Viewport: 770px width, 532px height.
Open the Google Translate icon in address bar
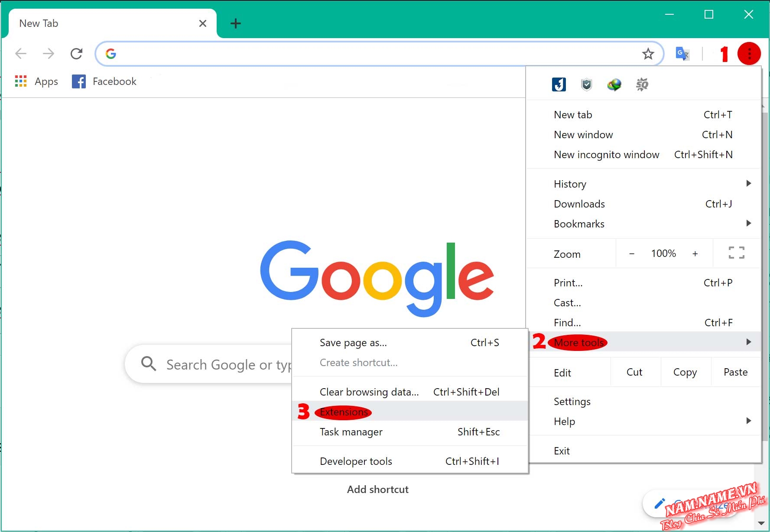tap(682, 53)
